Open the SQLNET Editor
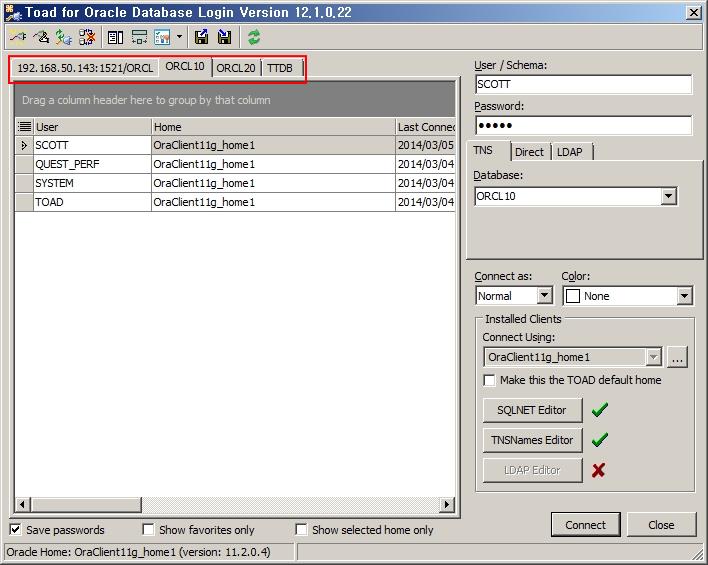This screenshot has height=565, width=708. tap(532, 410)
